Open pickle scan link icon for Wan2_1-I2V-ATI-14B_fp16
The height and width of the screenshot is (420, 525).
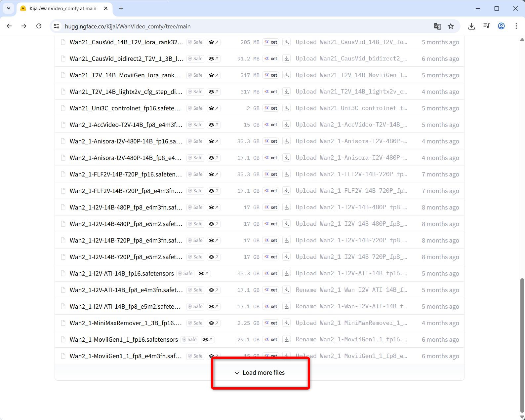204,274
